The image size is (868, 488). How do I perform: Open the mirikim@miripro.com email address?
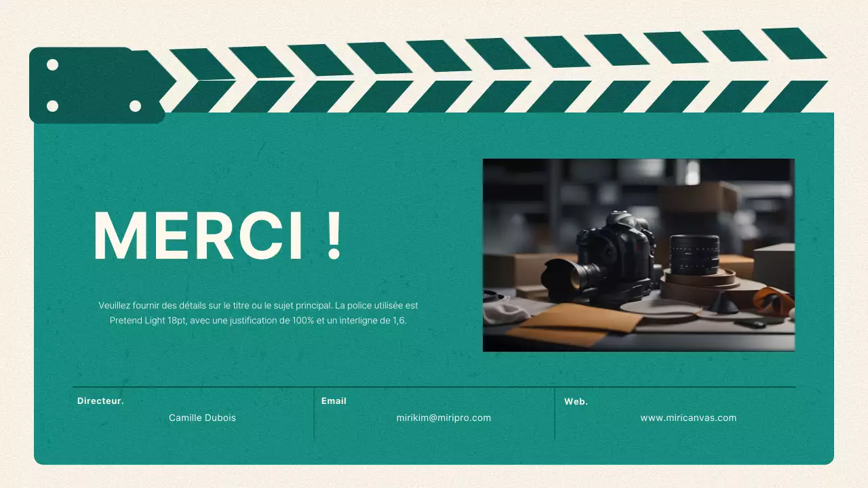click(444, 418)
